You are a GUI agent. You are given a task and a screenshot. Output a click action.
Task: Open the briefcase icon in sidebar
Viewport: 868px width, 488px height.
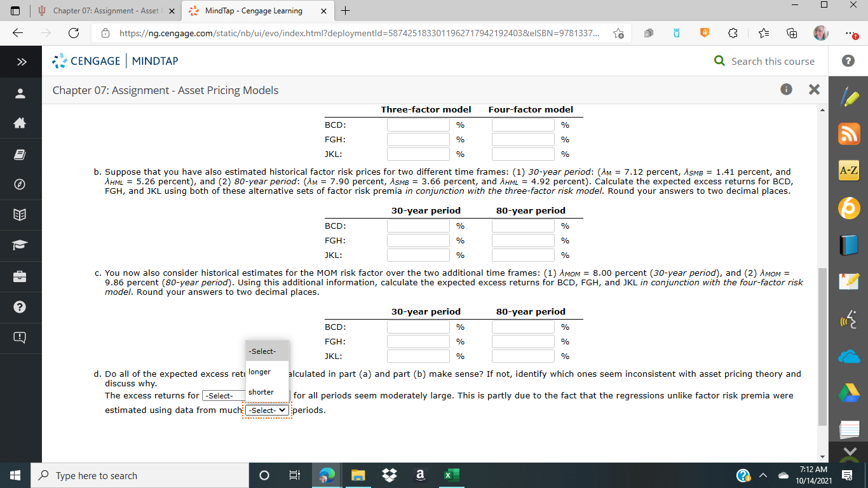coord(21,276)
